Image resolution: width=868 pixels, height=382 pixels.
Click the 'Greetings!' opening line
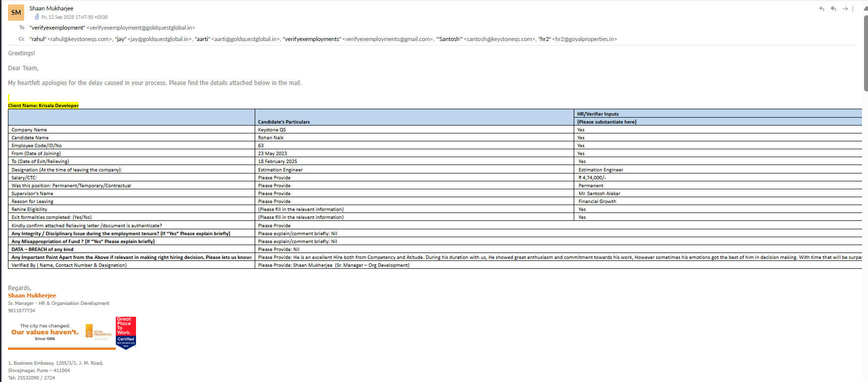(22, 53)
